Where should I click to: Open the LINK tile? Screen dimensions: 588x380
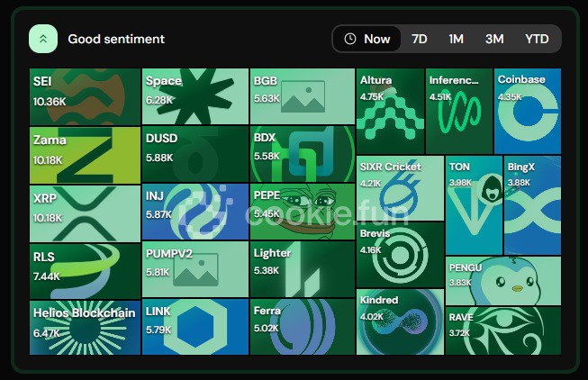tap(195, 326)
